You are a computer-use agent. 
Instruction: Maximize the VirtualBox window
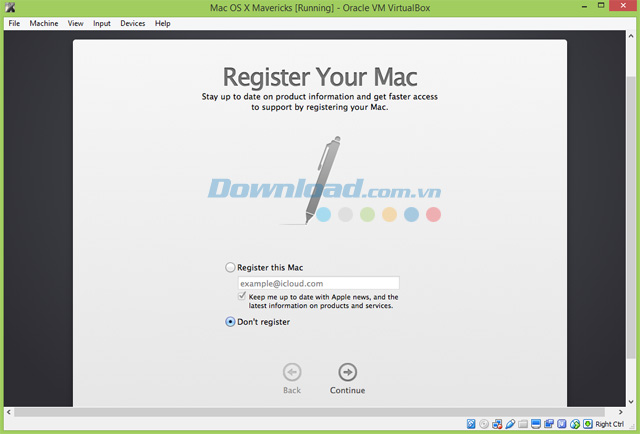(601, 6)
